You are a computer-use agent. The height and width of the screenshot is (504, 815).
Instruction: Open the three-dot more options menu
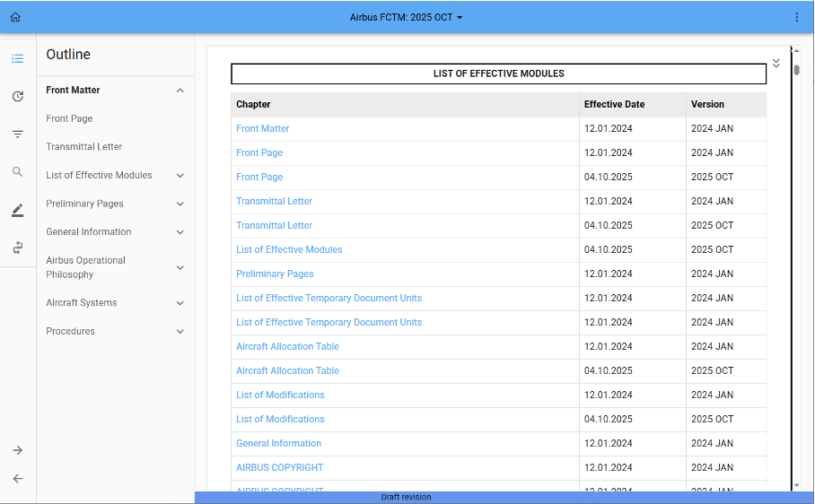[x=797, y=17]
